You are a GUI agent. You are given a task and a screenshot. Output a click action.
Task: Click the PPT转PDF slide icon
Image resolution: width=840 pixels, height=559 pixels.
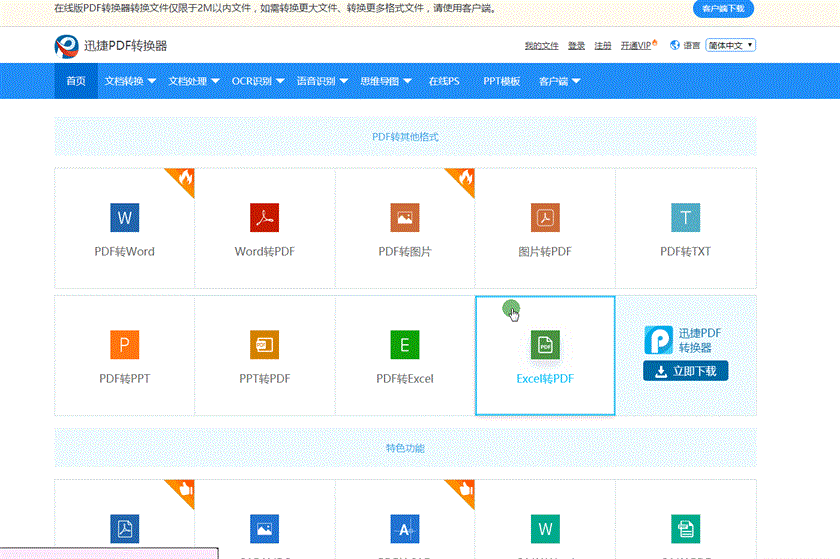pos(264,346)
